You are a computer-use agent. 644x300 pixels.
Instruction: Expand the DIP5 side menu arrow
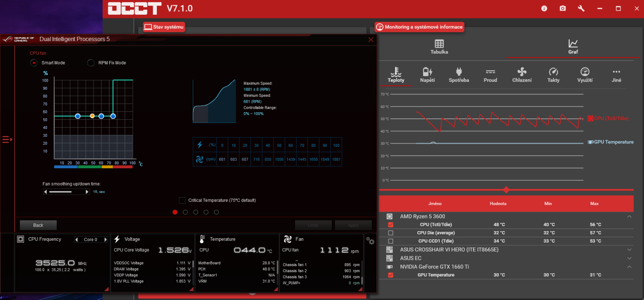[x=7, y=140]
